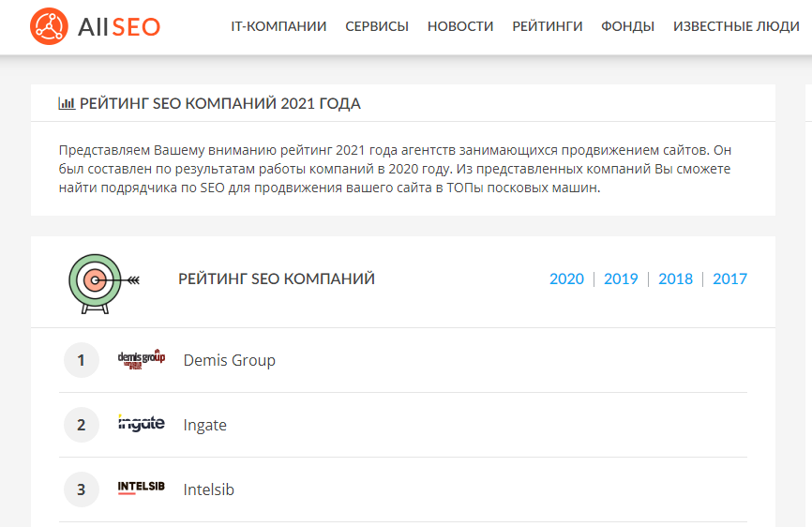This screenshot has height=527, width=812.
Task: Open the РЕЙТИНГИ menu item
Action: 548,26
